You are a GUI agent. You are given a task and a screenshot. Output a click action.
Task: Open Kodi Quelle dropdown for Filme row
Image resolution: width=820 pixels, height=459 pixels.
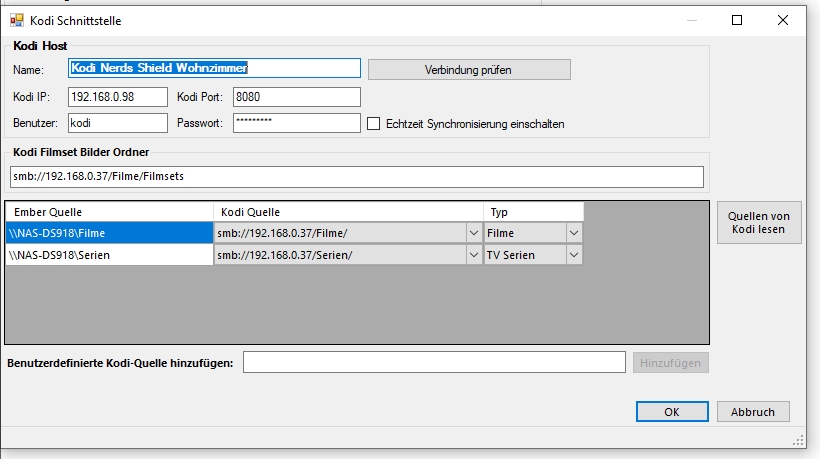pos(473,233)
